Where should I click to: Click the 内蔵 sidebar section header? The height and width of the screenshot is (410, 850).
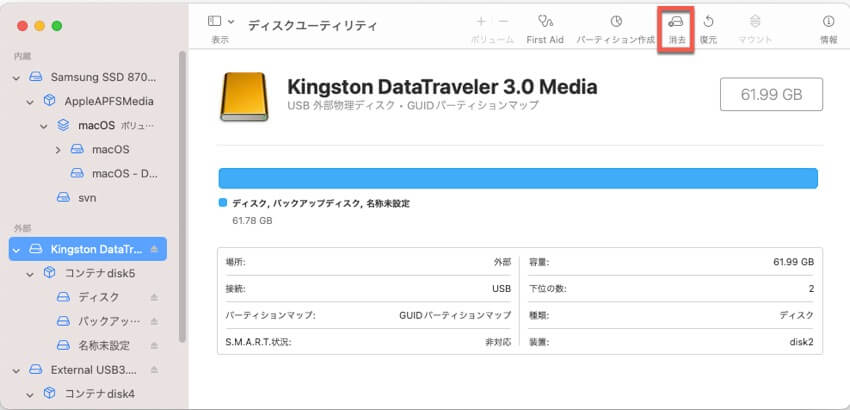23,56
